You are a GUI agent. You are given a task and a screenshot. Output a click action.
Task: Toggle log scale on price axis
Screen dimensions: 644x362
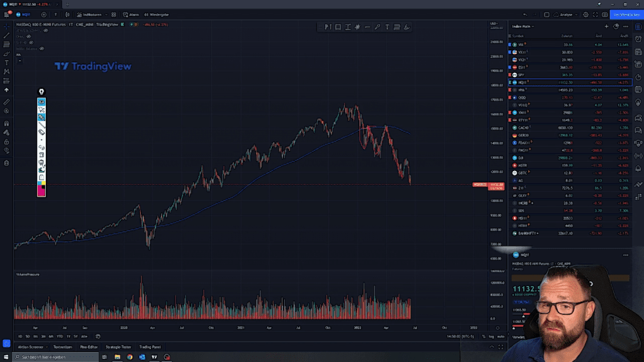pyautogui.click(x=492, y=337)
